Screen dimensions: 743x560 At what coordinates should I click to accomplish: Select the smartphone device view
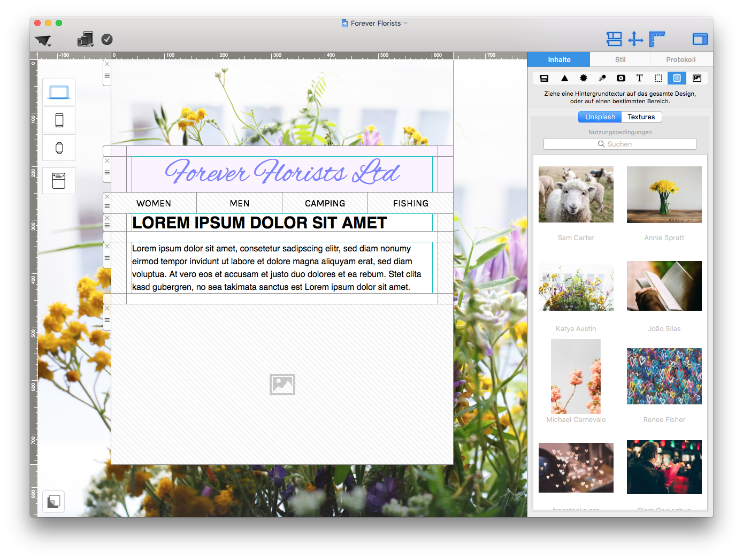point(59,120)
